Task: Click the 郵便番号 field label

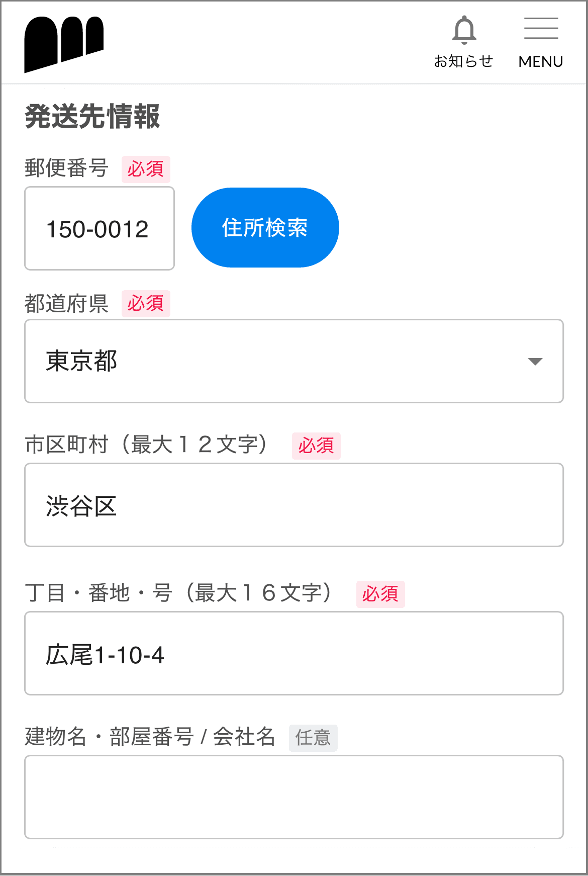Action: click(x=66, y=168)
